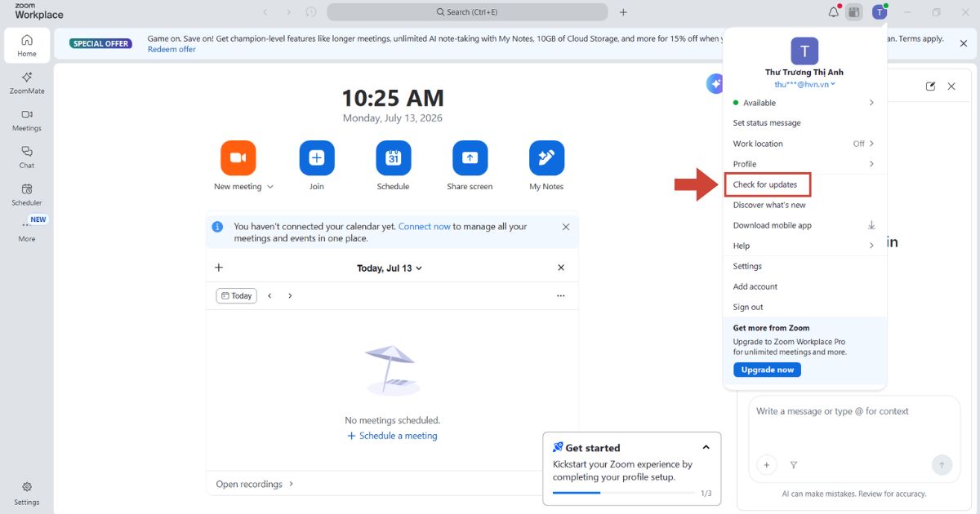Click the notifications bell icon

(833, 12)
